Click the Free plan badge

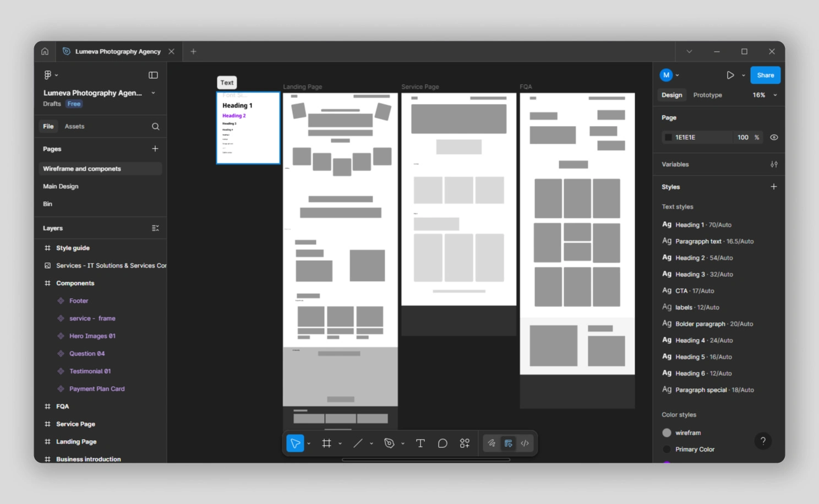click(x=74, y=103)
